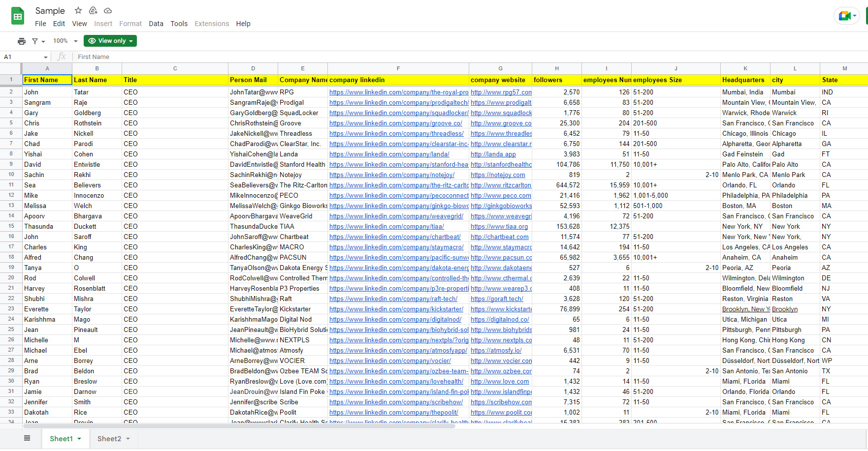Click the fx formula icon
The image size is (868, 451).
click(62, 57)
